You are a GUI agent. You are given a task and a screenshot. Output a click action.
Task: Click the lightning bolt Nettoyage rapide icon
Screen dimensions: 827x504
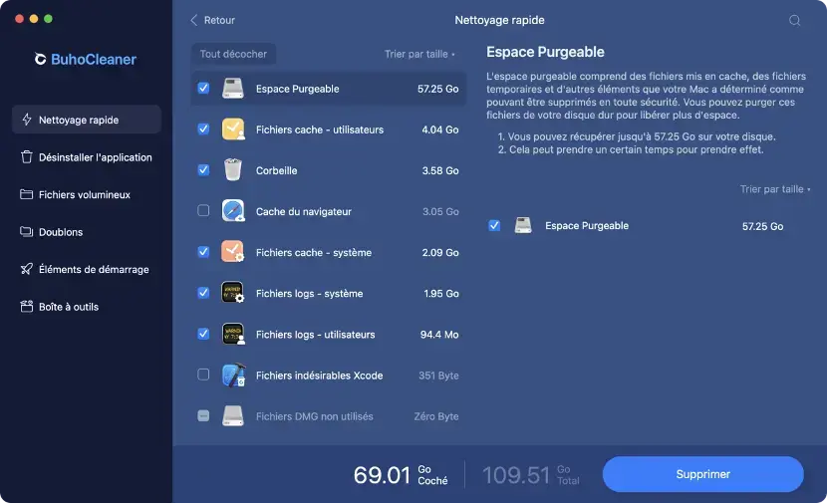coord(26,120)
